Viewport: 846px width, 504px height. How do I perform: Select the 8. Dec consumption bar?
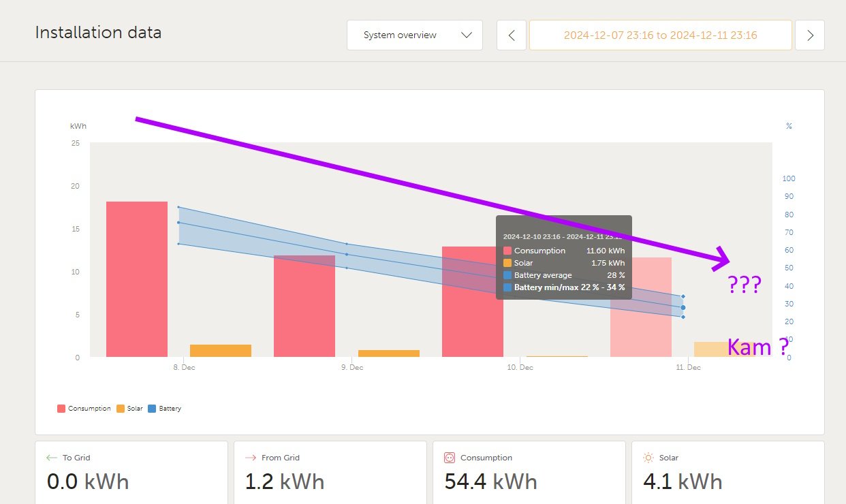(x=137, y=279)
